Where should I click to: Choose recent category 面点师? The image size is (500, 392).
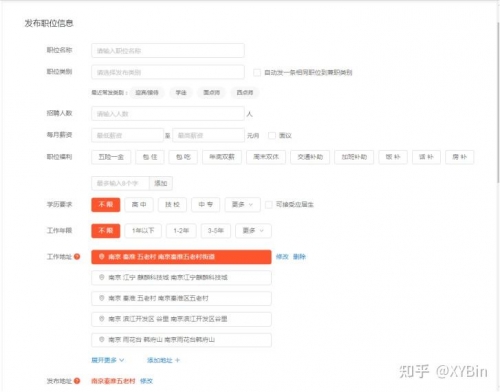[x=212, y=92]
